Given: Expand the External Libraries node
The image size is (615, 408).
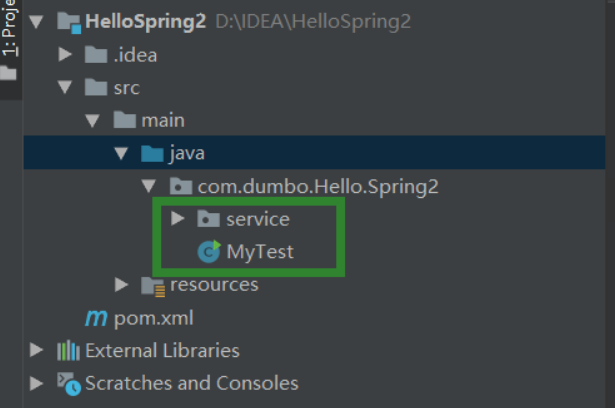Looking at the screenshot, I should [36, 350].
